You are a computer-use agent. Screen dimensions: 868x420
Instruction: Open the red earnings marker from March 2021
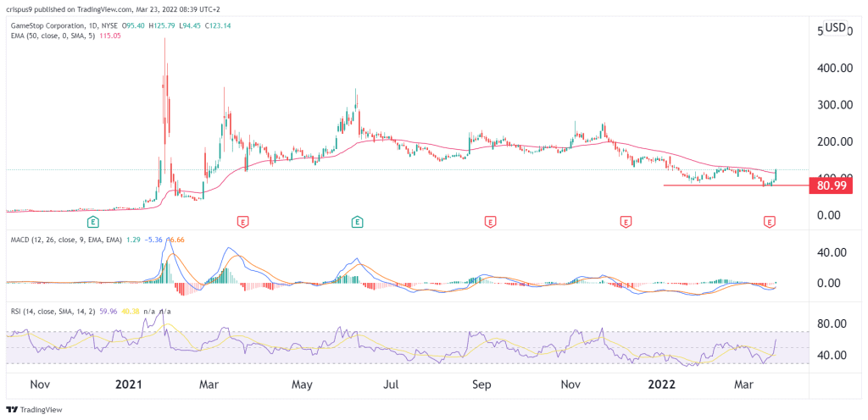pos(242,222)
